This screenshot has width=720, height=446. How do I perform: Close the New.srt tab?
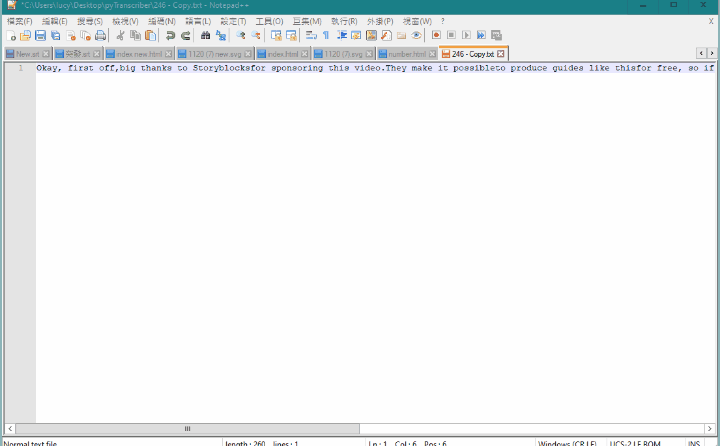pyautogui.click(x=45, y=54)
